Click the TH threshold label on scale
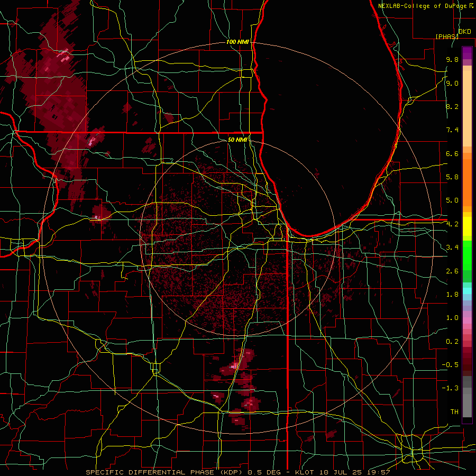476x476 pixels. click(x=454, y=412)
